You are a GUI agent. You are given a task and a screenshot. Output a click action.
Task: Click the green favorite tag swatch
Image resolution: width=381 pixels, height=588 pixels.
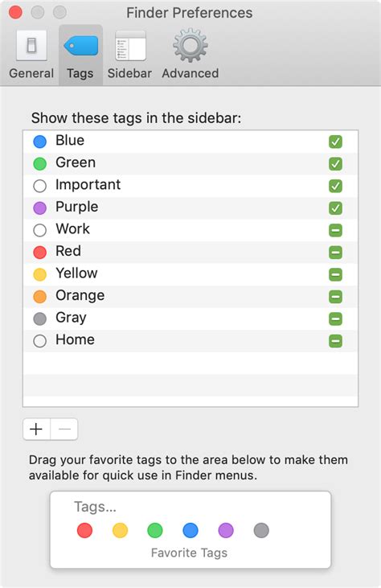155,530
